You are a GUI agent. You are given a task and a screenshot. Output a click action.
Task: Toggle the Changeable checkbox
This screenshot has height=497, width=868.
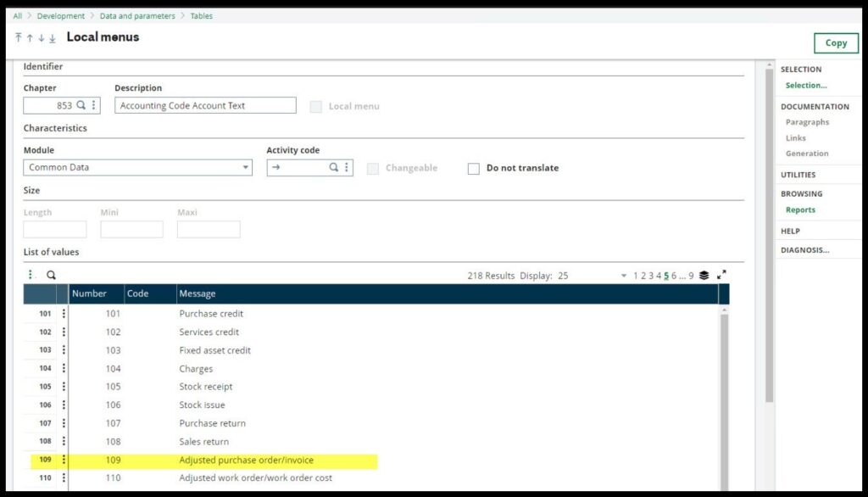[x=373, y=169]
